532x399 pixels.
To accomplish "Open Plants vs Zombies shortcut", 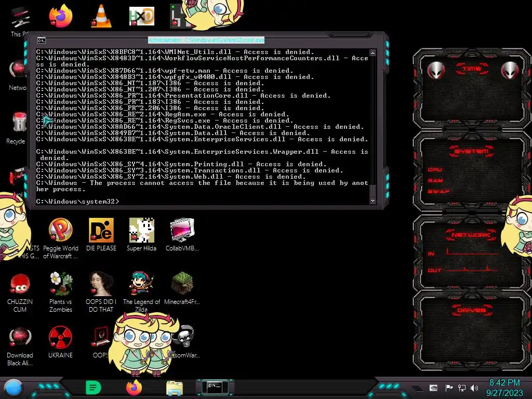I will click(x=60, y=292).
